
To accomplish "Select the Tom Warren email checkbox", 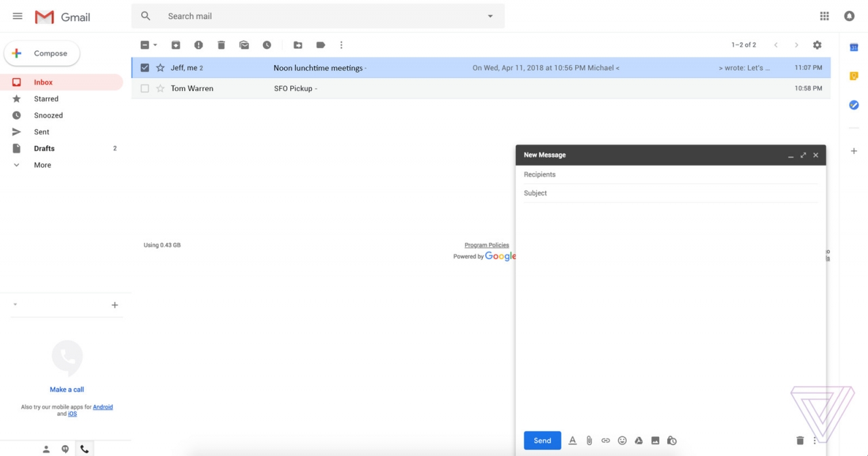I will pos(144,88).
